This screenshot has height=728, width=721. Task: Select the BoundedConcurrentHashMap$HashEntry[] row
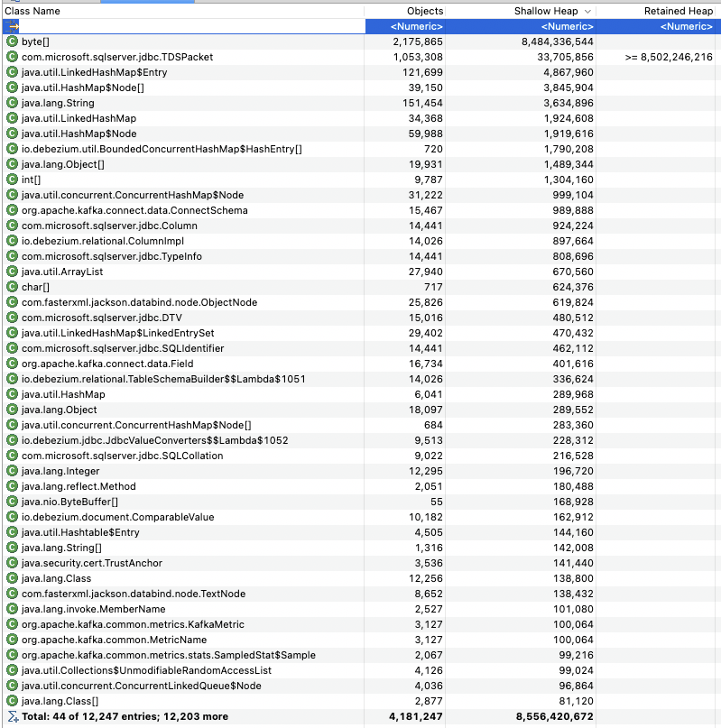coord(361,149)
